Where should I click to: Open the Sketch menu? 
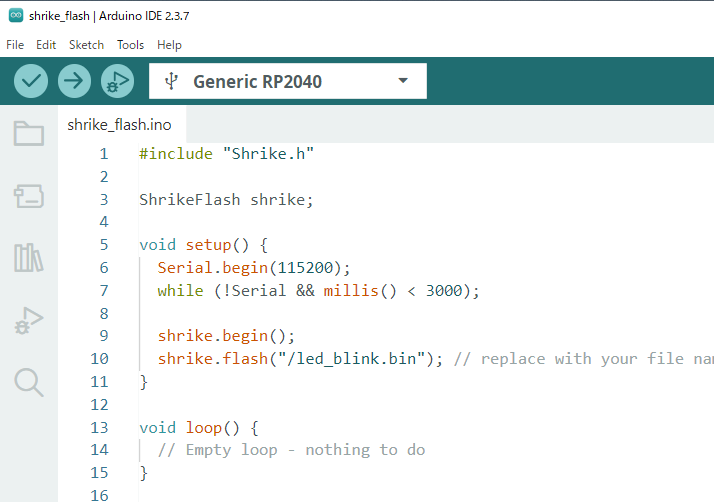click(87, 45)
